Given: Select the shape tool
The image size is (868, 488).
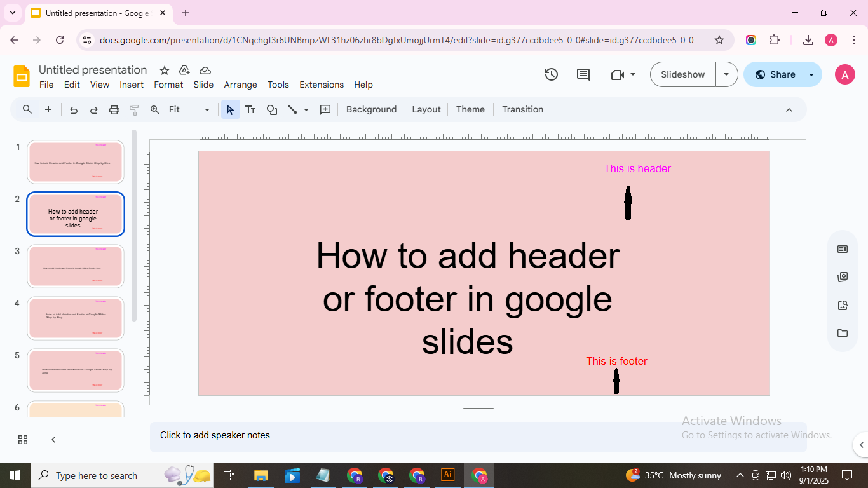Looking at the screenshot, I should [x=272, y=110].
